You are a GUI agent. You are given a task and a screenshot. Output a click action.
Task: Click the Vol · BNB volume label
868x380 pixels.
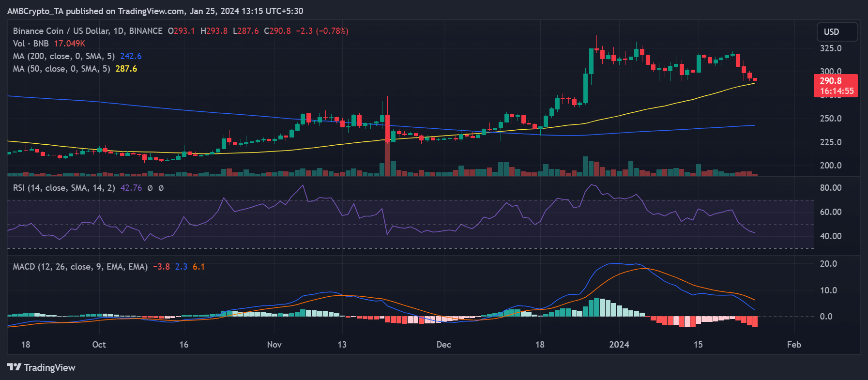(31, 44)
